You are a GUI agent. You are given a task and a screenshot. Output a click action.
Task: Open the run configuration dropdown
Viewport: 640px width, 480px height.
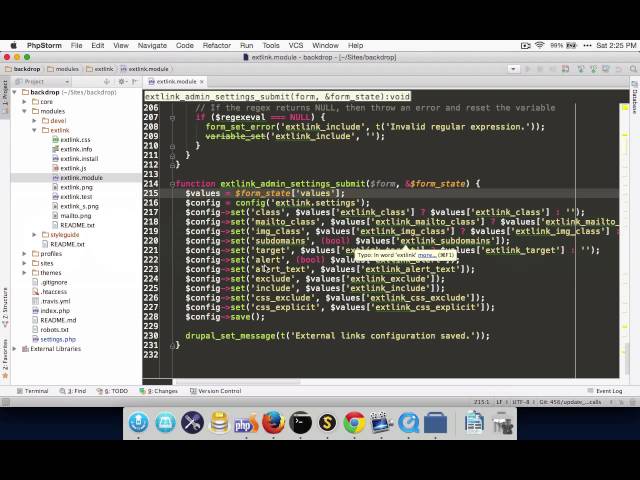513,69
